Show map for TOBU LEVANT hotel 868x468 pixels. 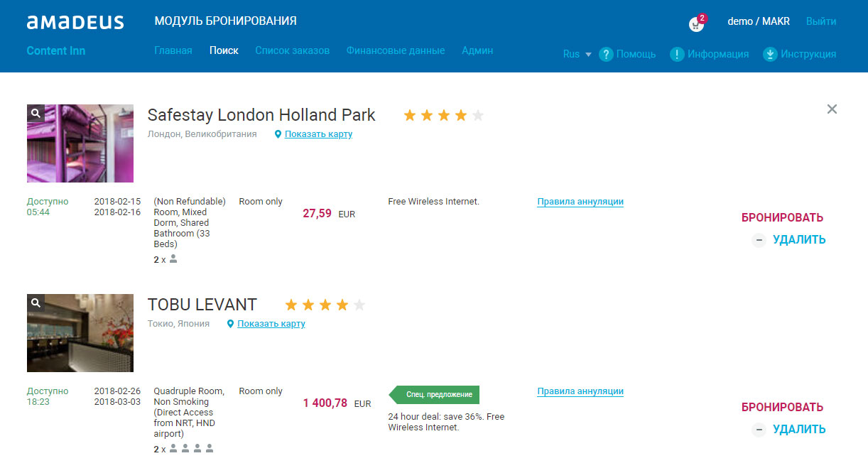271,324
